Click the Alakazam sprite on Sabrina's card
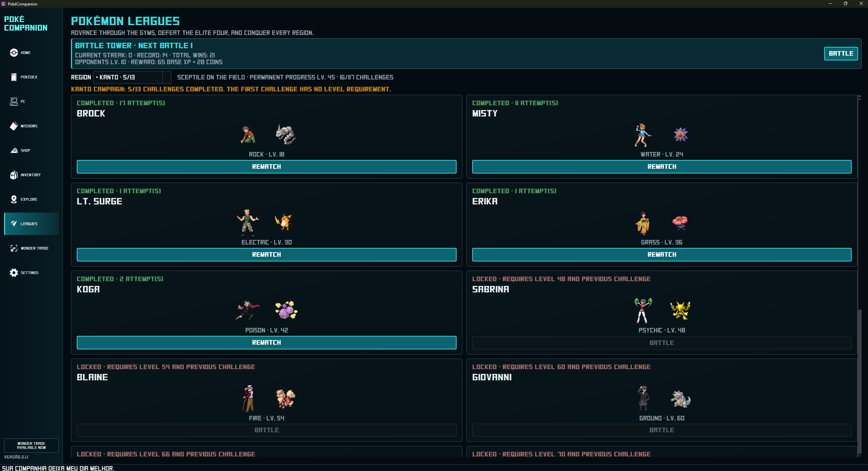Viewport: 868px width, 471px height. 680,311
